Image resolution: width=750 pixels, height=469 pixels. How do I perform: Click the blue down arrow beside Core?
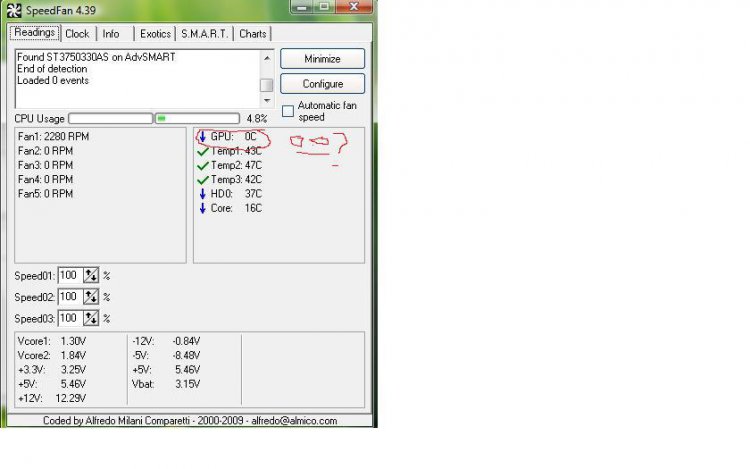click(x=202, y=208)
